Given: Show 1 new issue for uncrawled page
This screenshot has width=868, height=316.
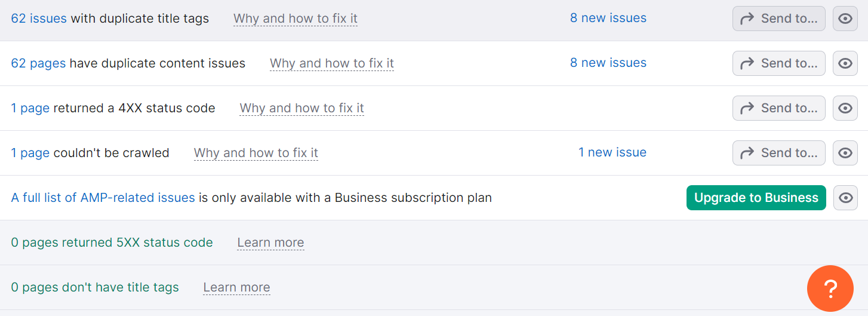Looking at the screenshot, I should (x=612, y=152).
